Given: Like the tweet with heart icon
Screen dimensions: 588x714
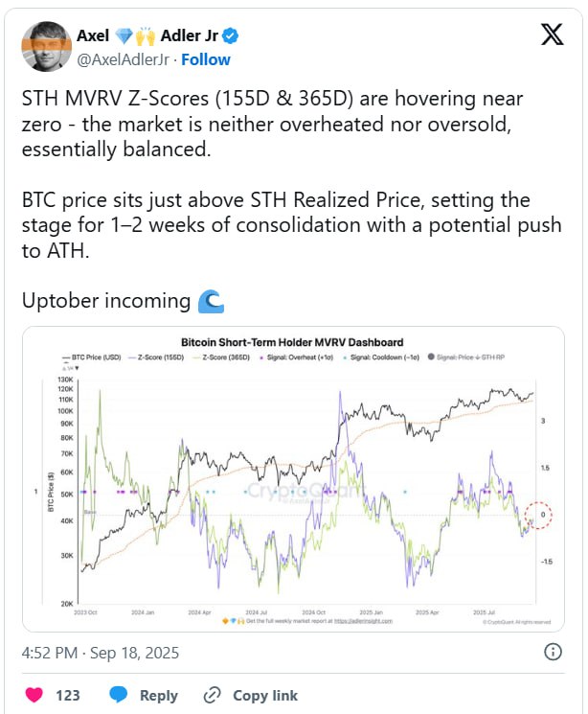Looking at the screenshot, I should [x=34, y=695].
